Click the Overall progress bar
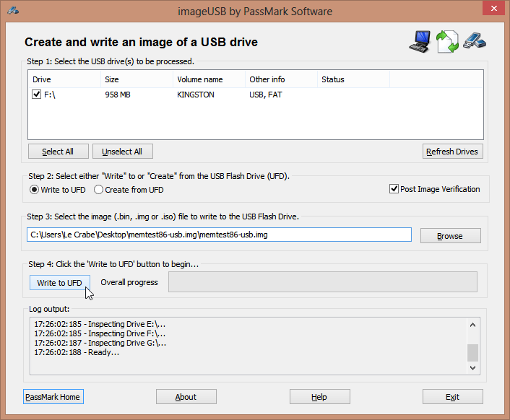 pyautogui.click(x=323, y=282)
